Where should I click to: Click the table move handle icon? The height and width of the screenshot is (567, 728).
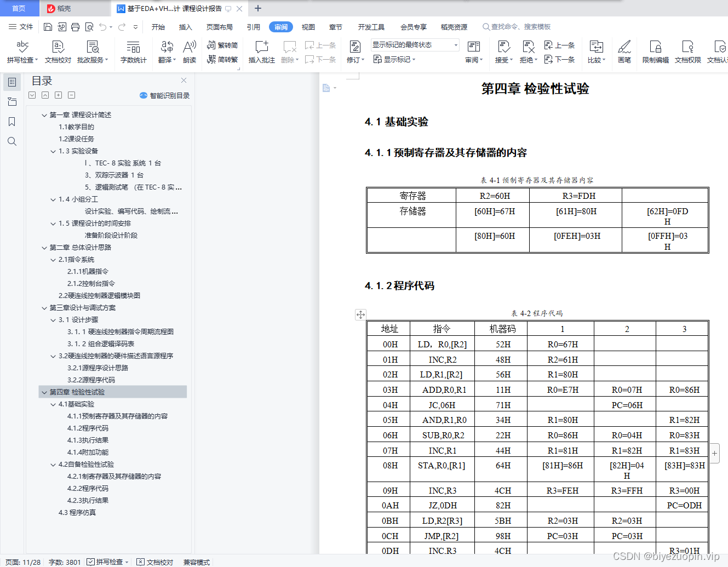[x=360, y=314]
